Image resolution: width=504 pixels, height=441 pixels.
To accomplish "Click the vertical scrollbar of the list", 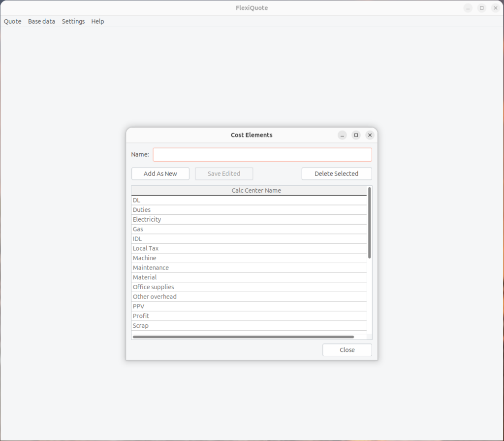I will coord(369,222).
